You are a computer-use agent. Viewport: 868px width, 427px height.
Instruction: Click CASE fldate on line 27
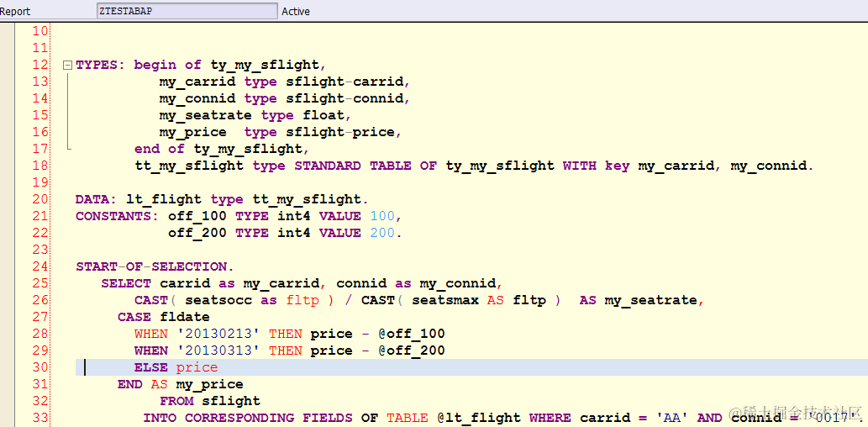[x=163, y=317]
